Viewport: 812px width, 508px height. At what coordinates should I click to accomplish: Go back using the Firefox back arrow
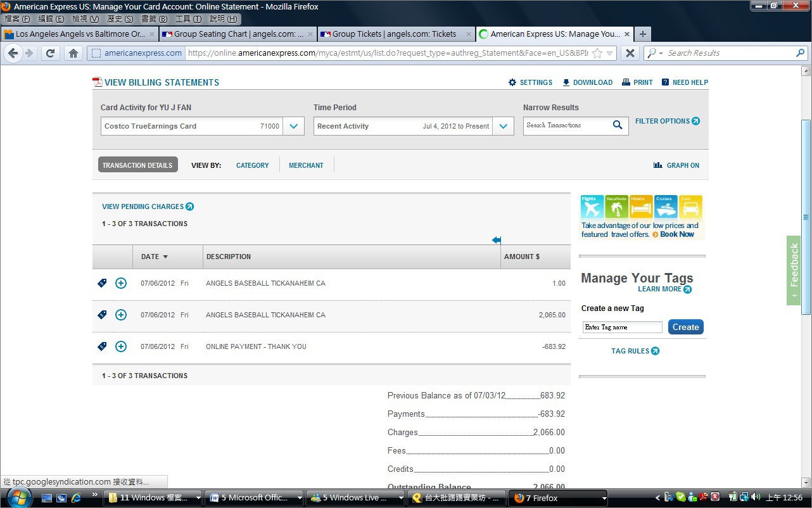[x=13, y=53]
